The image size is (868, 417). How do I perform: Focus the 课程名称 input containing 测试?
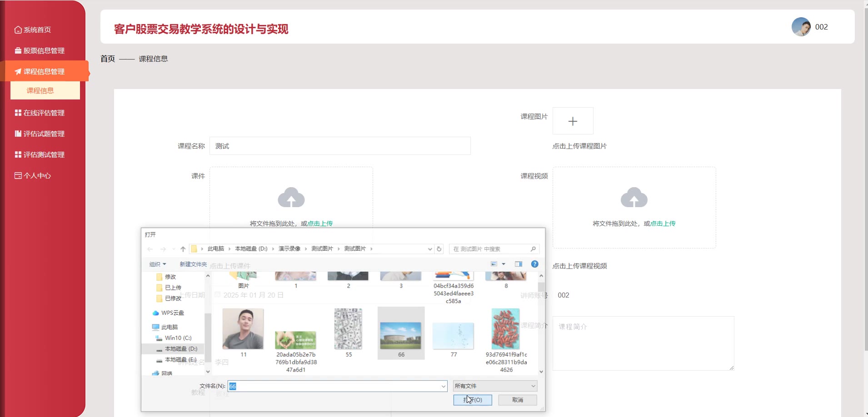pos(340,146)
